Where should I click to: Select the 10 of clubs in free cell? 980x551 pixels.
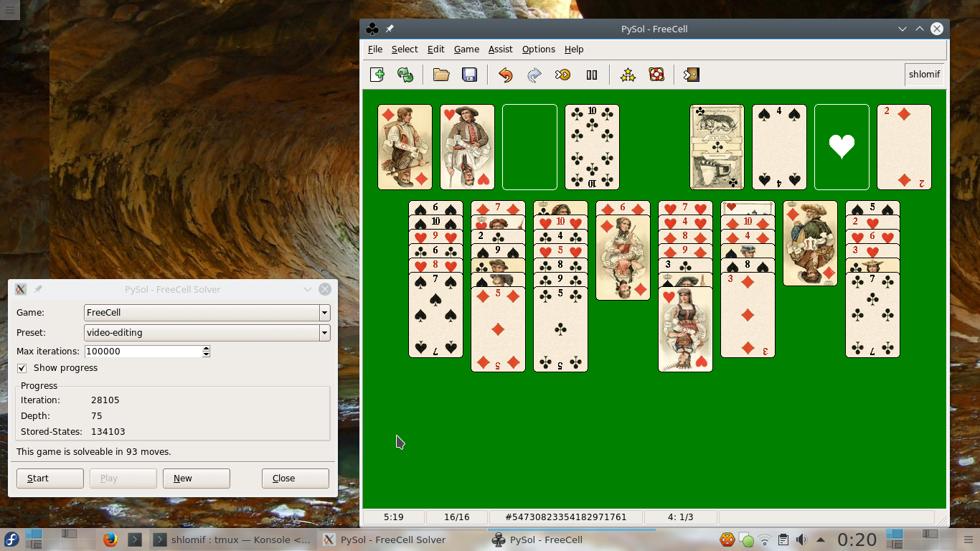coord(592,147)
